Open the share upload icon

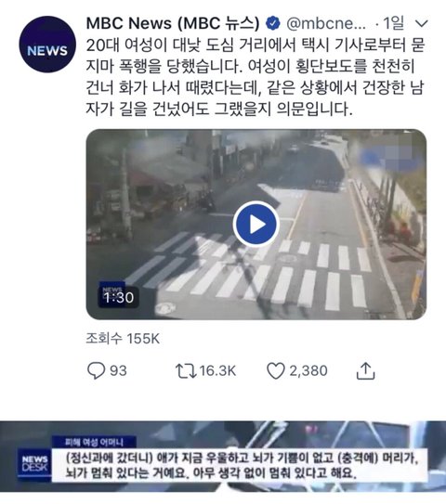coord(365,371)
